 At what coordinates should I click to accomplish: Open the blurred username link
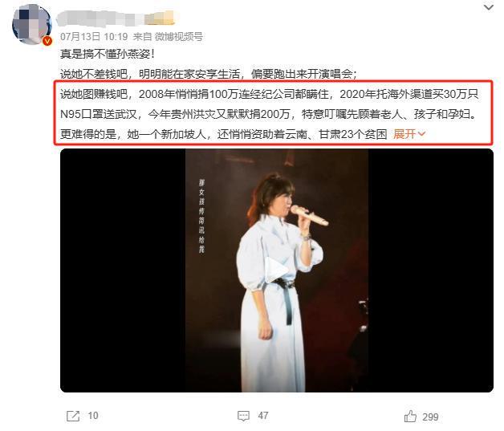116,18
